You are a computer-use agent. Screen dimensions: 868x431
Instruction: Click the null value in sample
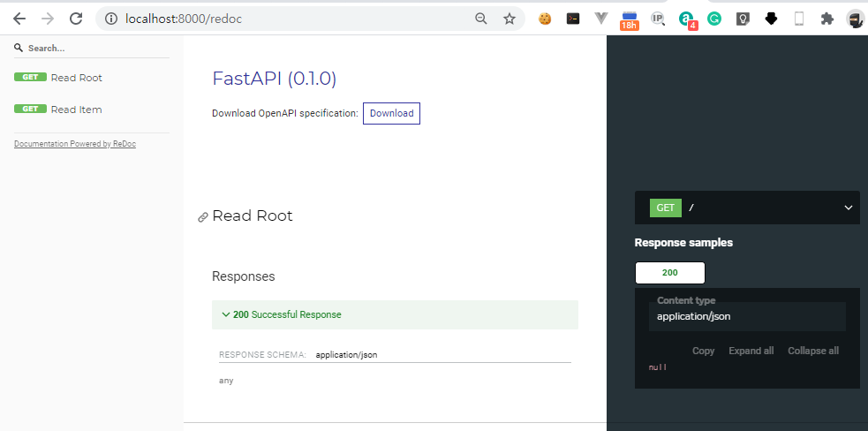coord(658,367)
